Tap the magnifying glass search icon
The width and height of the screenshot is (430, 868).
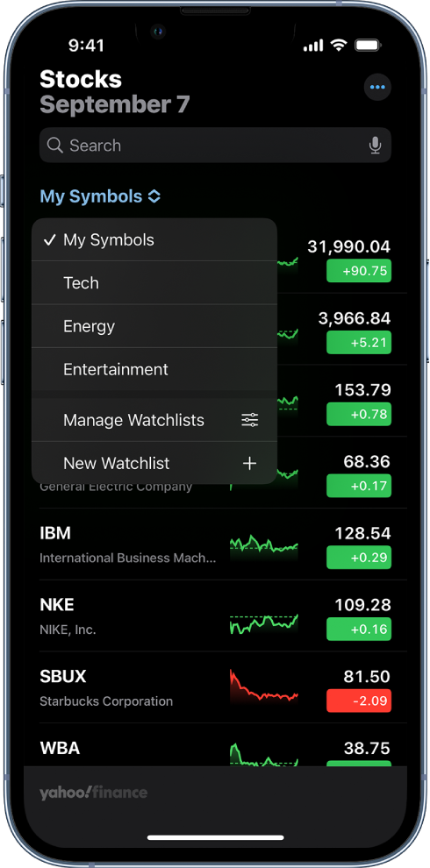[55, 145]
